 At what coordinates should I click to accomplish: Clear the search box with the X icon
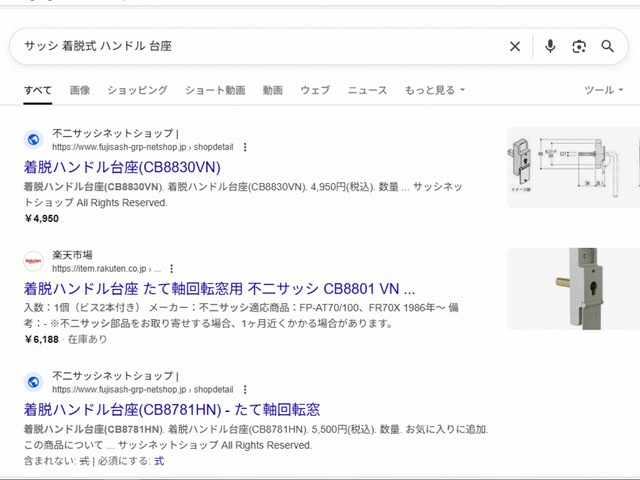tap(515, 47)
